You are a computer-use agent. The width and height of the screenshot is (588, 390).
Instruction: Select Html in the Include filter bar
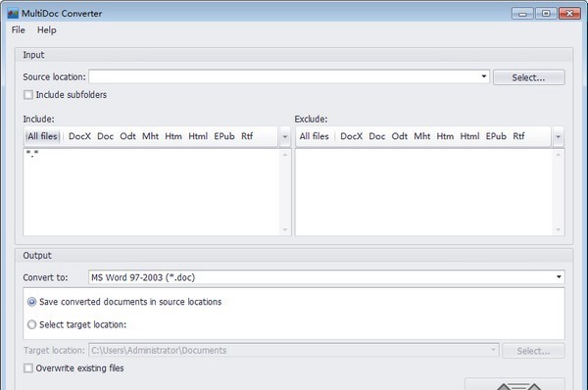coord(198,136)
